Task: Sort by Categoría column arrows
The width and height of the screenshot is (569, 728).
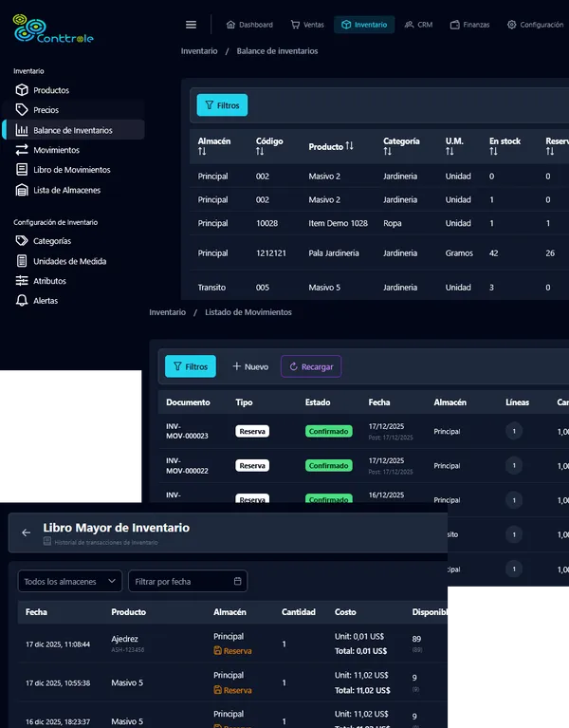Action: click(387, 151)
